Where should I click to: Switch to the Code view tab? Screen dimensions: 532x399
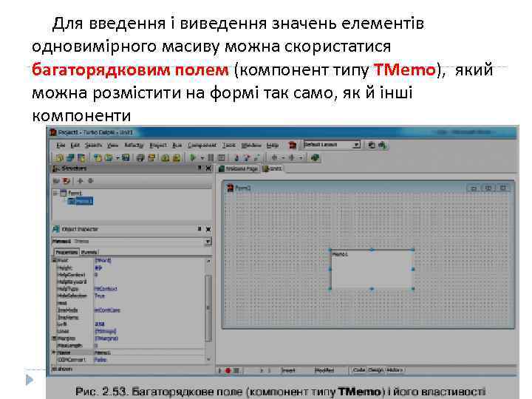359,370
